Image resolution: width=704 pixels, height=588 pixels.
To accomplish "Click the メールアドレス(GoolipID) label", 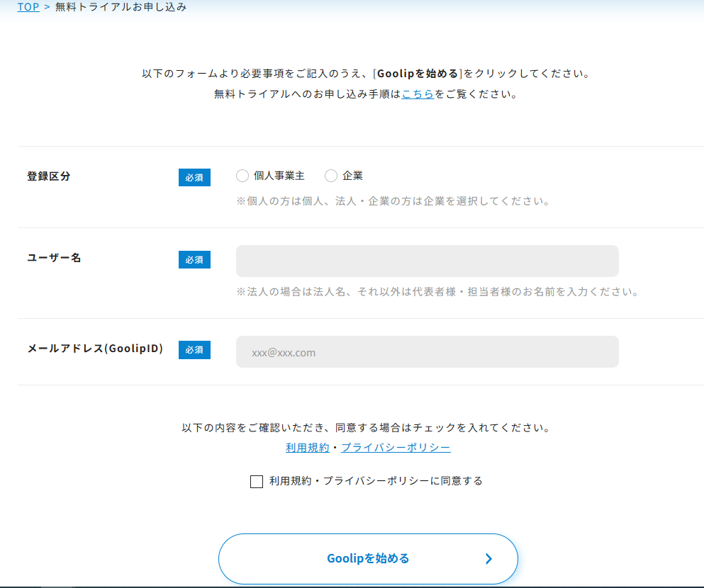I will (x=95, y=349).
